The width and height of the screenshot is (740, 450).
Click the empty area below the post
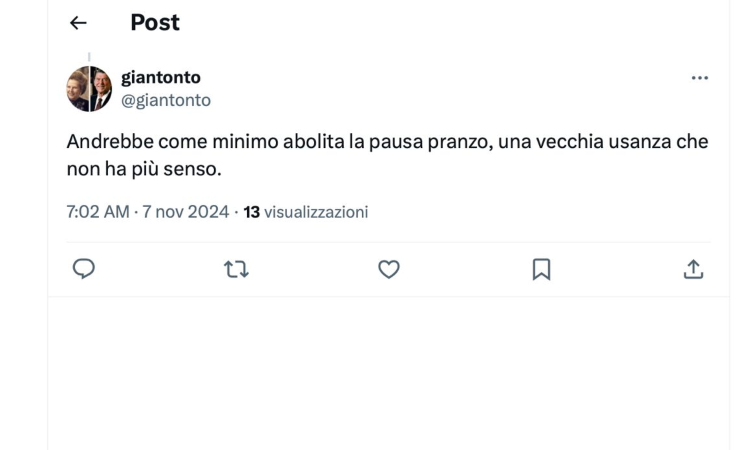(388, 373)
